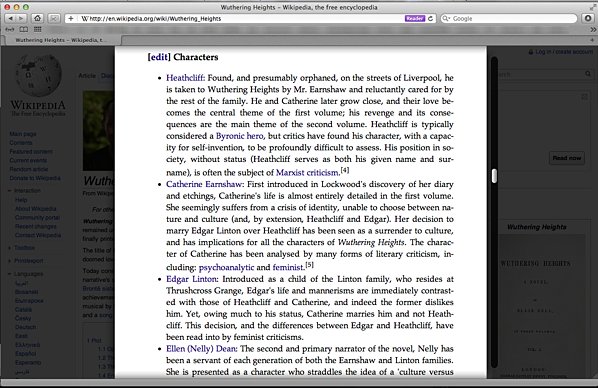The height and width of the screenshot is (388, 598).
Task: Open Random article sidebar link
Action: pyautogui.click(x=29, y=169)
